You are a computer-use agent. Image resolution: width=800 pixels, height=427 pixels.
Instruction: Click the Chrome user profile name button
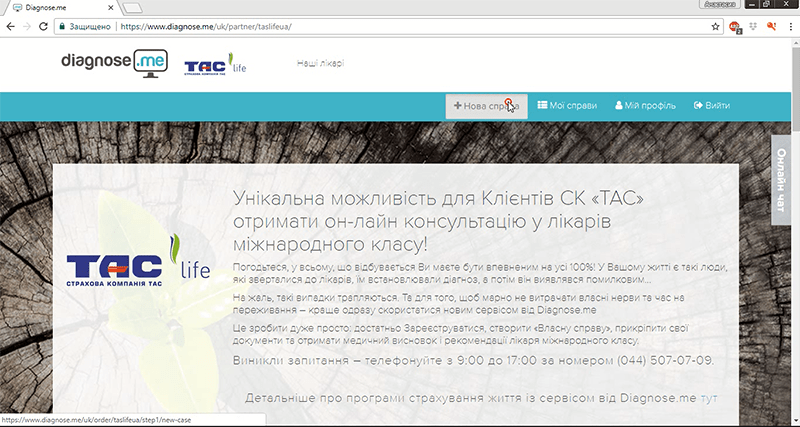click(x=720, y=4)
